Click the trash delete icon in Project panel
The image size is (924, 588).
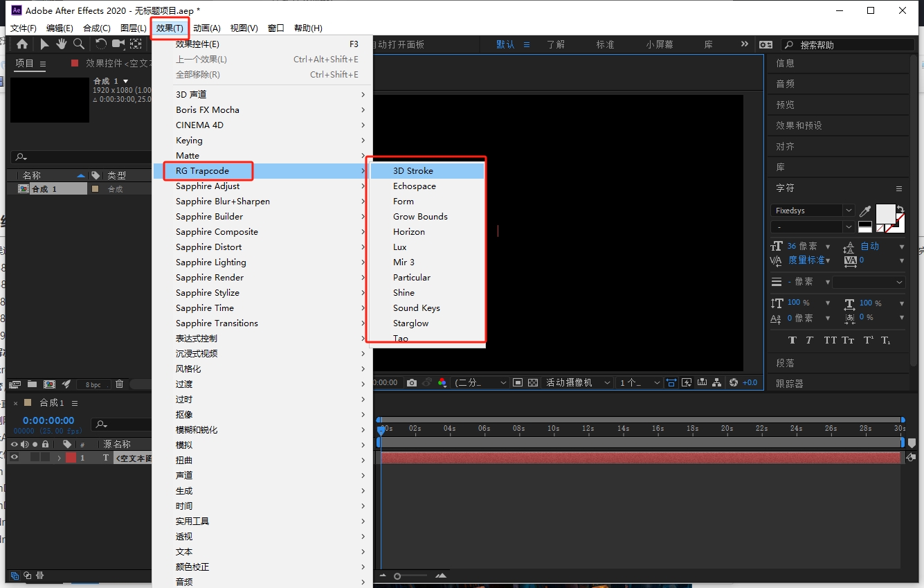coord(119,384)
